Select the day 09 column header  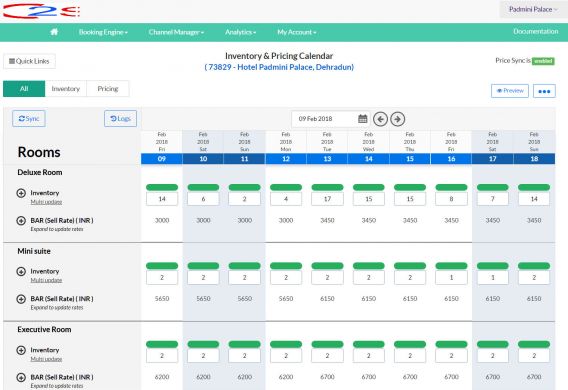coord(162,159)
